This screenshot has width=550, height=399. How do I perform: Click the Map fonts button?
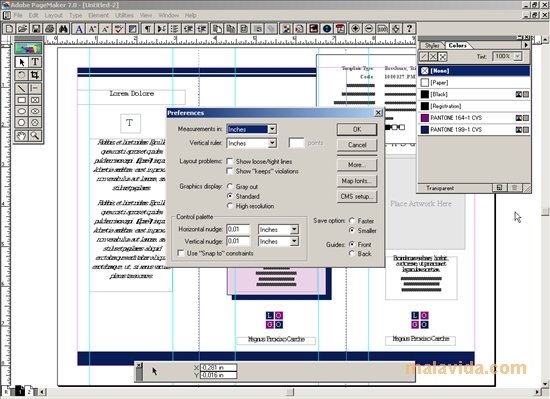click(357, 181)
